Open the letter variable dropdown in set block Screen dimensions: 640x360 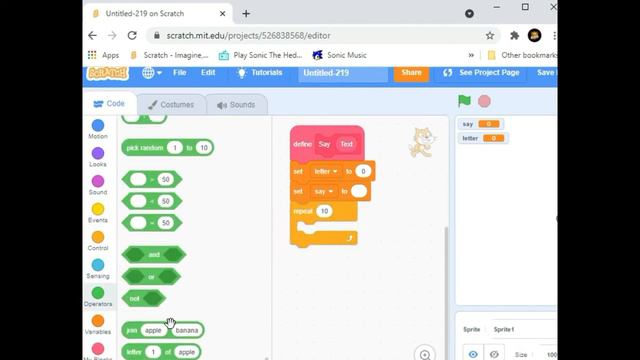(326, 171)
